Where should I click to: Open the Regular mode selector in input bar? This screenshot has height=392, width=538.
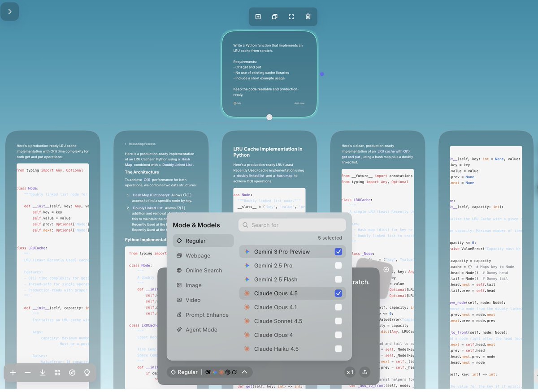(x=184, y=372)
